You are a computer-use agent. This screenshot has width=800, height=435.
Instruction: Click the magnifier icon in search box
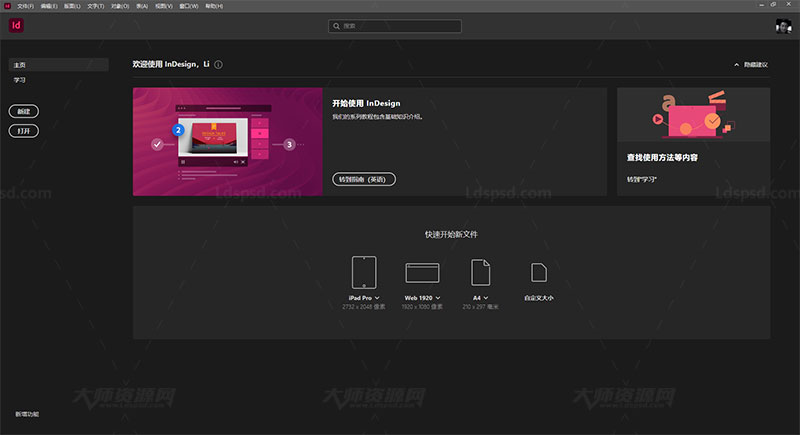(x=336, y=26)
